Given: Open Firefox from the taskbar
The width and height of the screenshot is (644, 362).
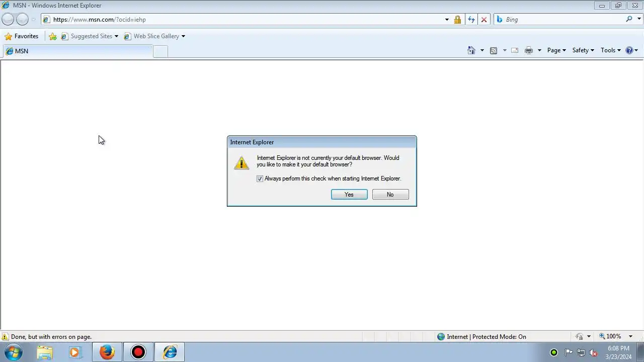Looking at the screenshot, I should (107, 352).
